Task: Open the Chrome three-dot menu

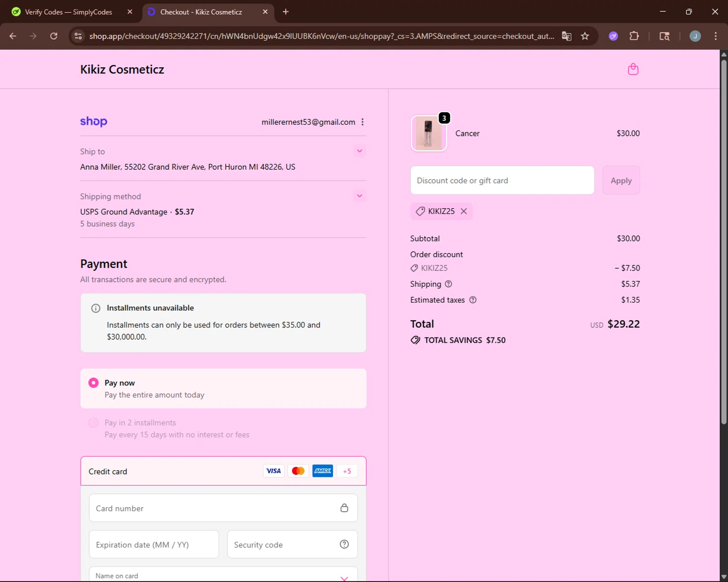Action: tap(715, 36)
